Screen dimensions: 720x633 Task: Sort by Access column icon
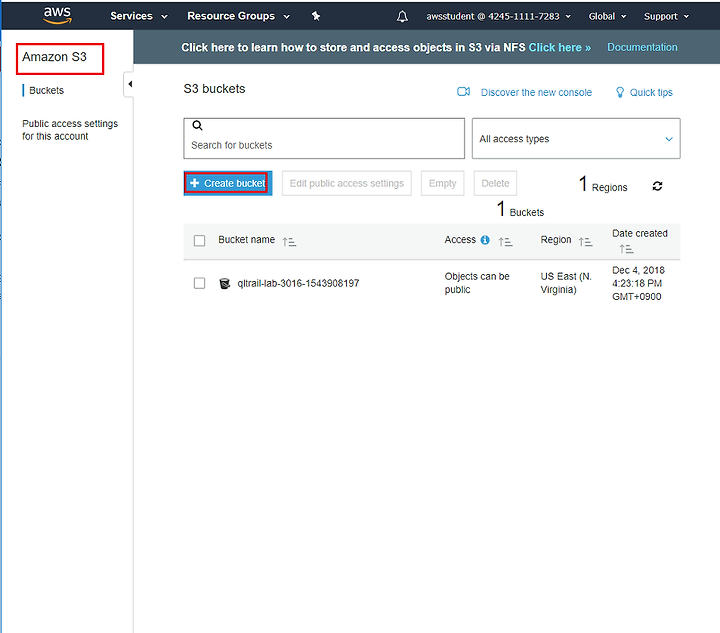click(x=506, y=241)
